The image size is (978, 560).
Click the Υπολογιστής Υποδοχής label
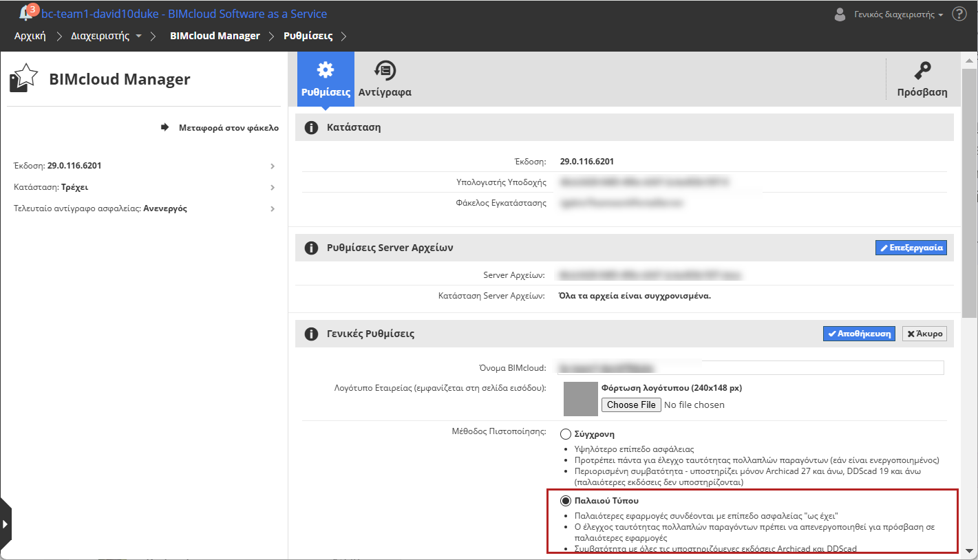pyautogui.click(x=501, y=182)
